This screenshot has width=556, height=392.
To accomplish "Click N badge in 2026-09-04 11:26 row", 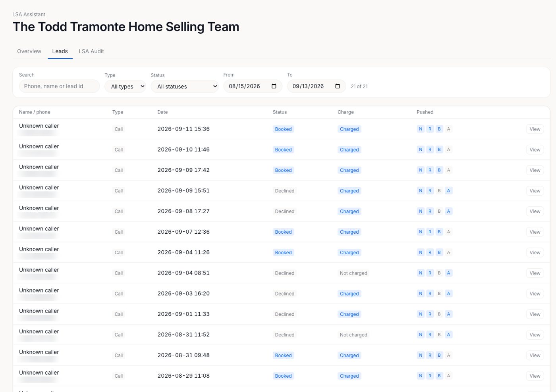I will [421, 253].
